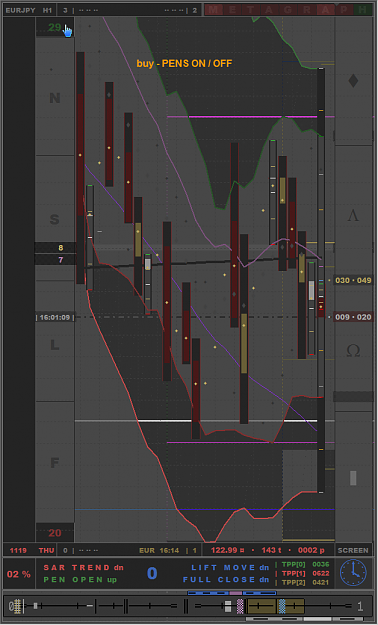The image size is (378, 625).
Task: Click the 009 · 020 value label
Action: point(353,317)
